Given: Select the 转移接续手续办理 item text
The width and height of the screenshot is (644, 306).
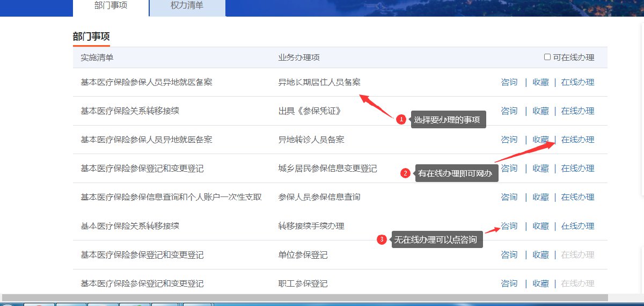Looking at the screenshot, I should (x=311, y=226).
